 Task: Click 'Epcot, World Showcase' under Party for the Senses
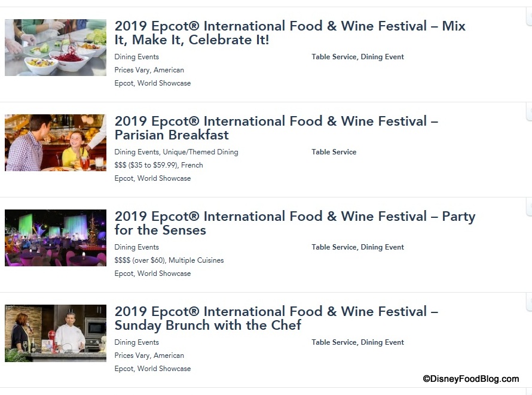click(152, 274)
